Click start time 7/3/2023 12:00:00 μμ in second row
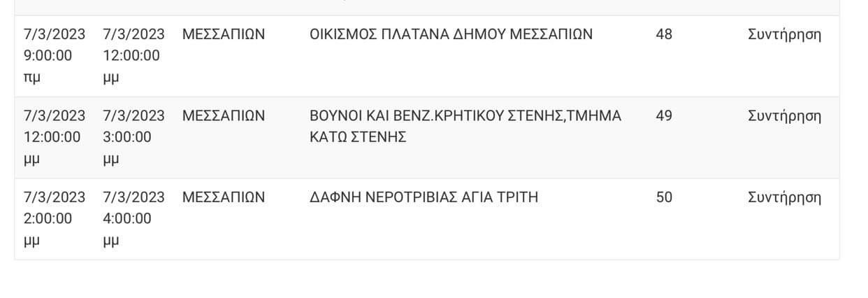868x298 pixels. (55, 137)
